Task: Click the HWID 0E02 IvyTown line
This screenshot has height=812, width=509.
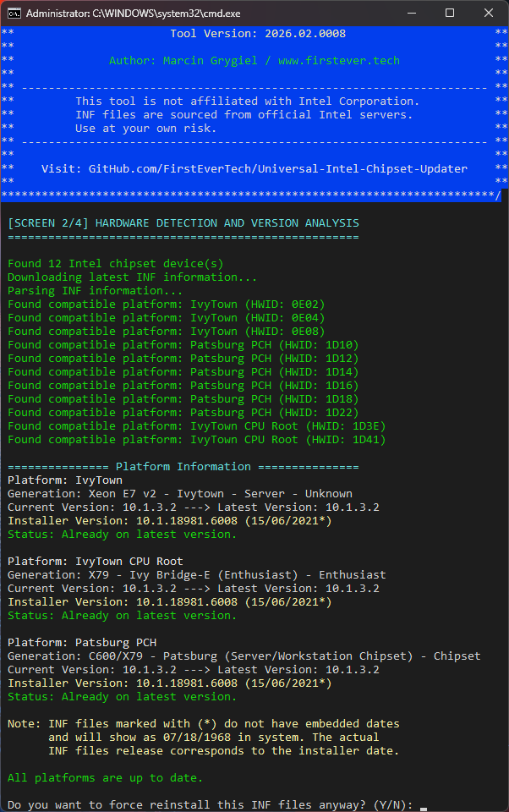Action: pyautogui.click(x=166, y=304)
